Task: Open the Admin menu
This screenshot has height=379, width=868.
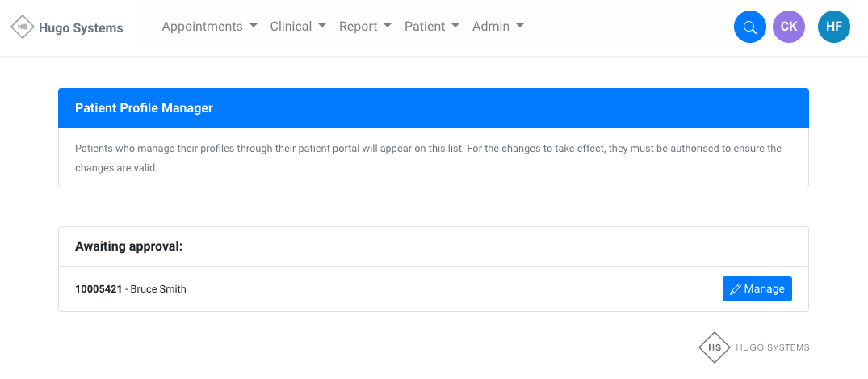Action: click(497, 27)
